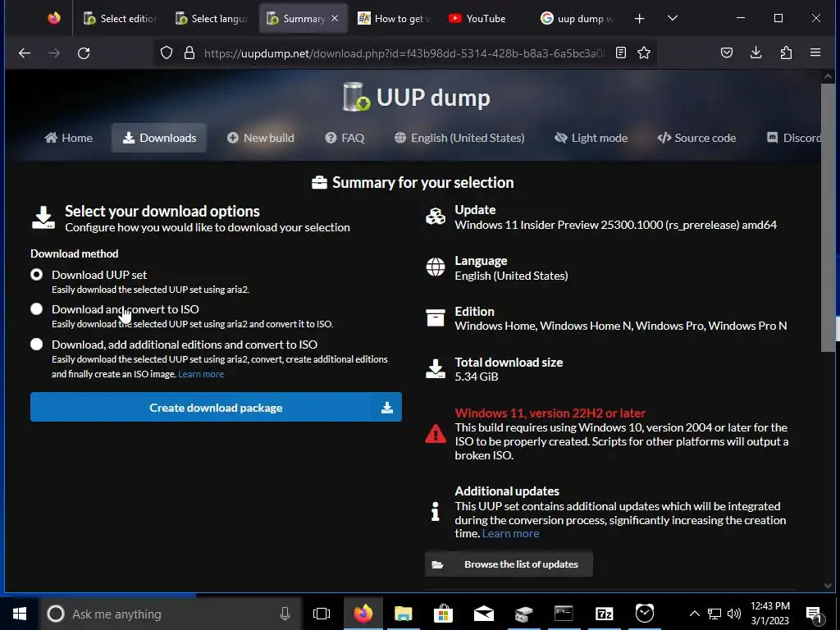The height and width of the screenshot is (630, 840).
Task: Switch to uup dump Google search tab
Action: pos(578,19)
